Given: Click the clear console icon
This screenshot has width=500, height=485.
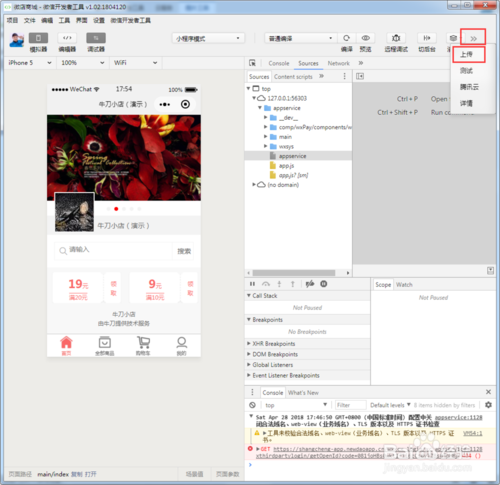Looking at the screenshot, I should click(x=252, y=405).
